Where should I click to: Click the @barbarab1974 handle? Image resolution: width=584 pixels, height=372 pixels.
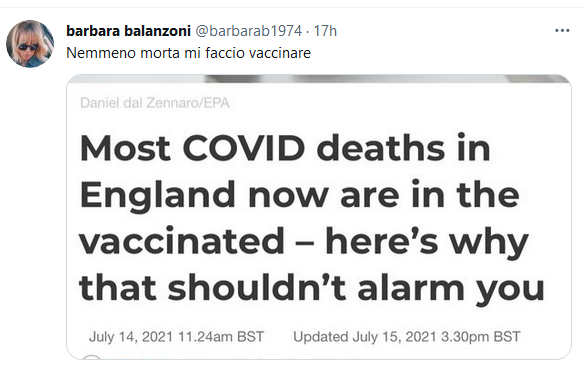[x=248, y=31]
